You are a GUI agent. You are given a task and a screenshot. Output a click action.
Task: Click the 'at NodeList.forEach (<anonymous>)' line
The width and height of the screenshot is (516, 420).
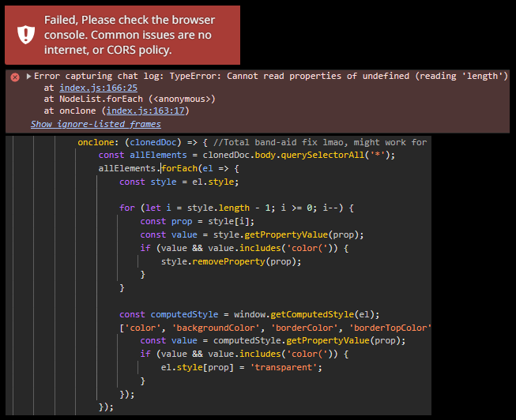click(x=130, y=99)
